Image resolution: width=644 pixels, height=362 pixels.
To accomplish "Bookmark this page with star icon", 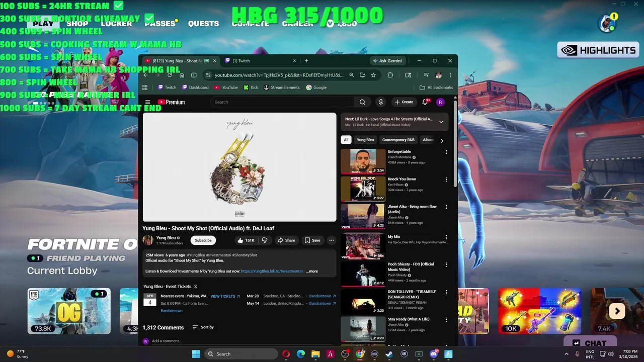I will click(373, 75).
